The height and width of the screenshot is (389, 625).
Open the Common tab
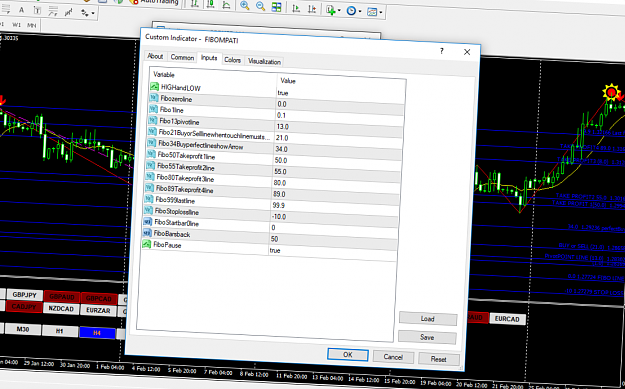182,57
